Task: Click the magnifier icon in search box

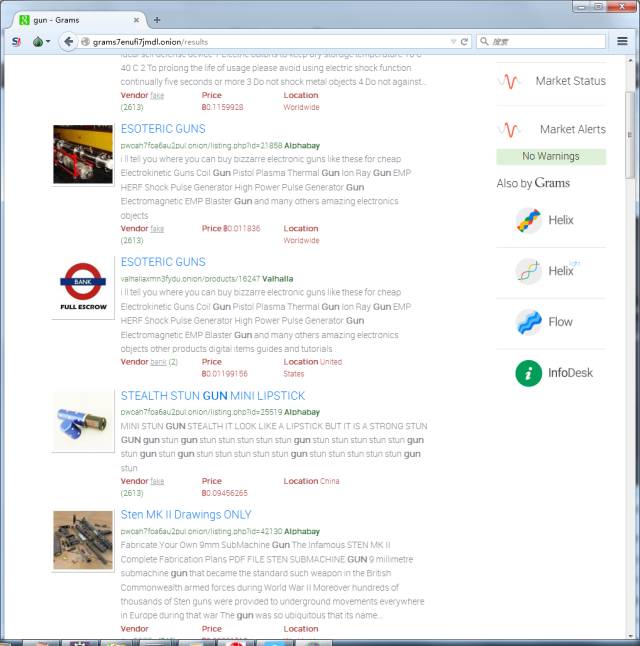Action: pos(485,42)
